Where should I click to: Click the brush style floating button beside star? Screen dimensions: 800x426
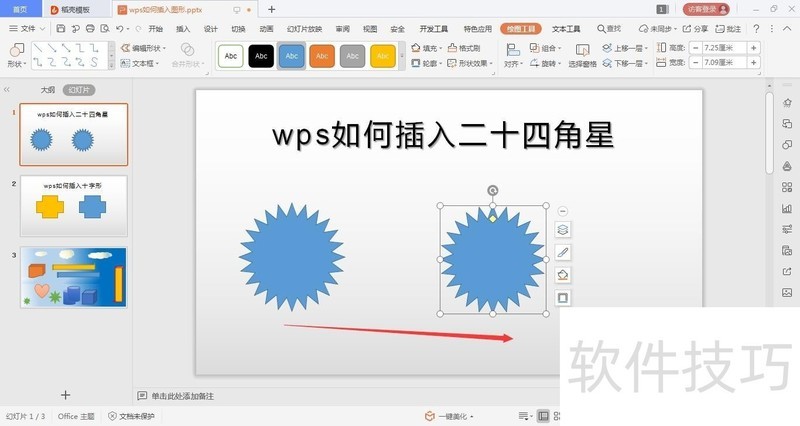pyautogui.click(x=563, y=252)
